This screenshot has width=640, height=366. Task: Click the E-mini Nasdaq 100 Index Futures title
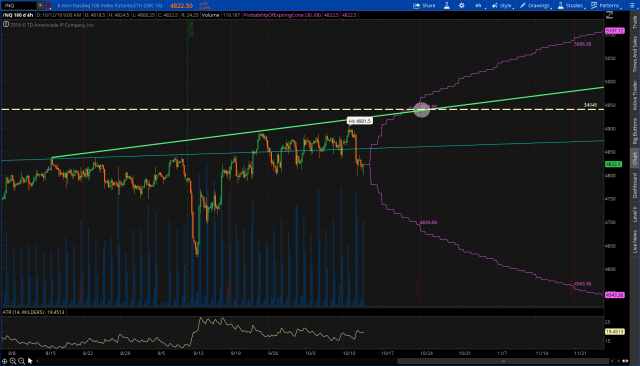point(110,6)
